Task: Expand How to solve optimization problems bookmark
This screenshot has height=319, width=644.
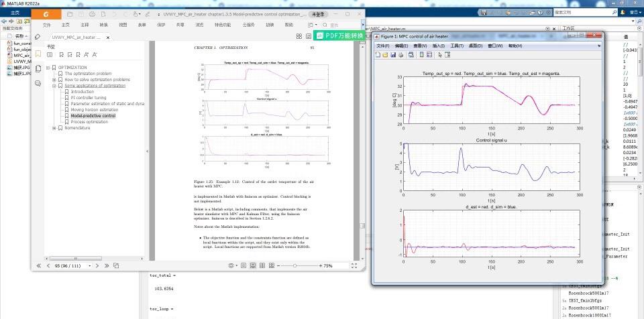Action: [54, 80]
